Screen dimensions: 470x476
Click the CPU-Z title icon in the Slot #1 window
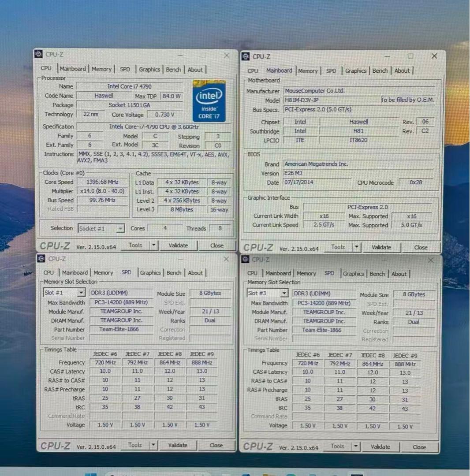(x=41, y=259)
